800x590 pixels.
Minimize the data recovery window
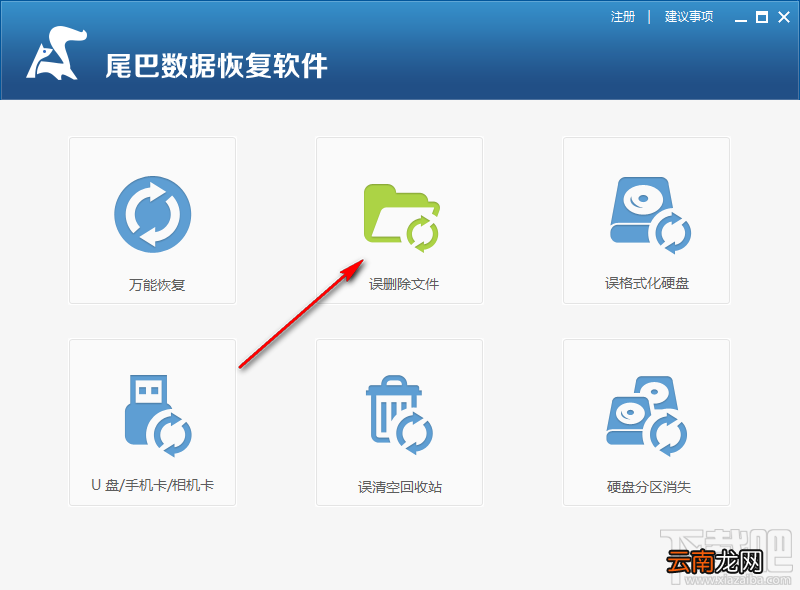coord(741,18)
